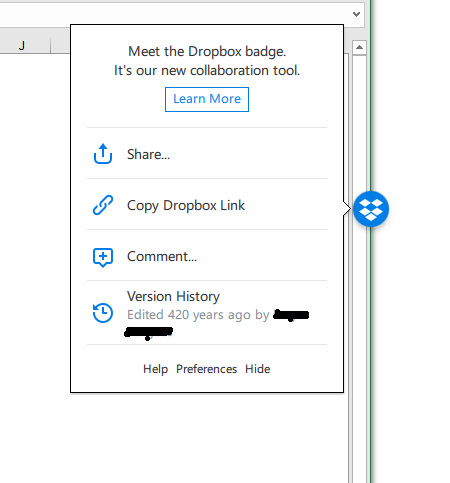This screenshot has height=483, width=450.
Task: Open Dropbox badge Preferences
Action: [206, 369]
